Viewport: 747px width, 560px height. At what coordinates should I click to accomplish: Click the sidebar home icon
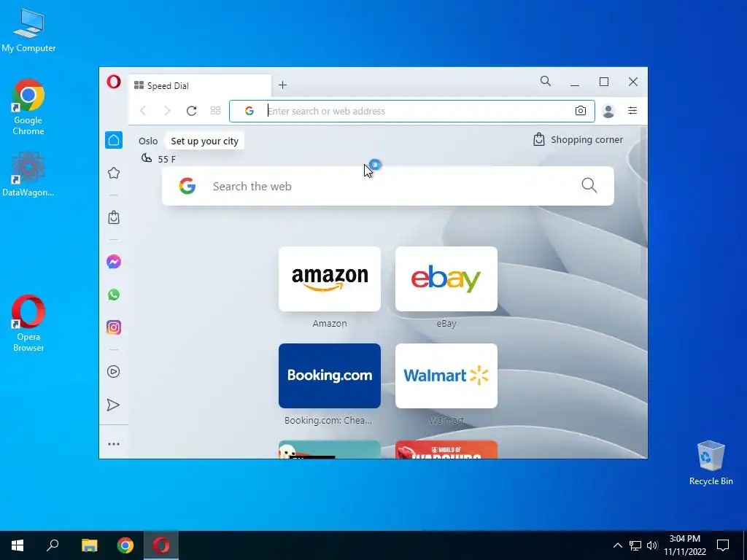coord(114,140)
